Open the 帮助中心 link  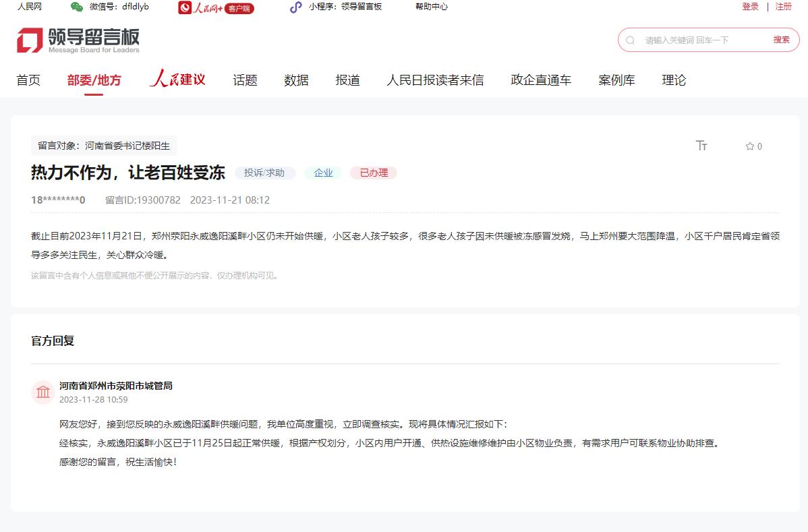click(431, 7)
